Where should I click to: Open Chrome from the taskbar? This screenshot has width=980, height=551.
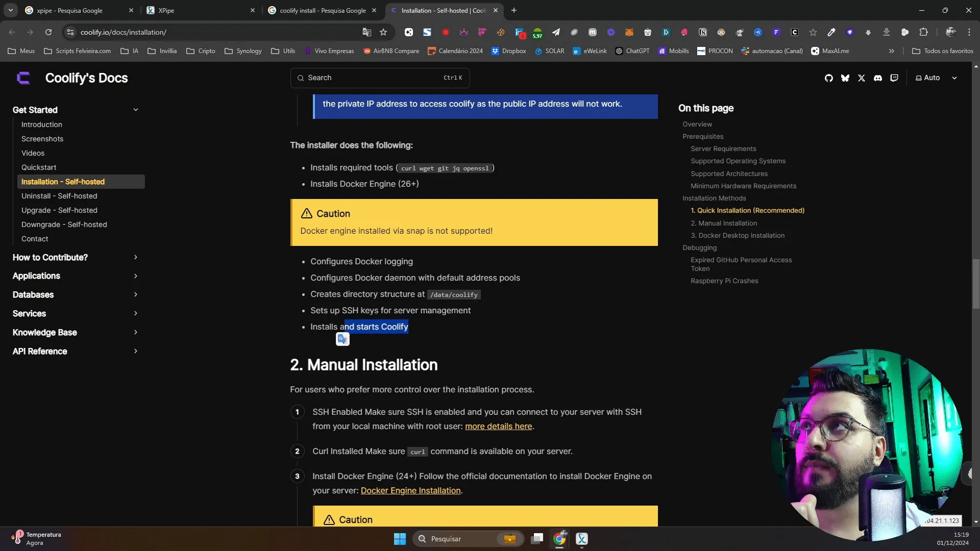[x=559, y=539]
